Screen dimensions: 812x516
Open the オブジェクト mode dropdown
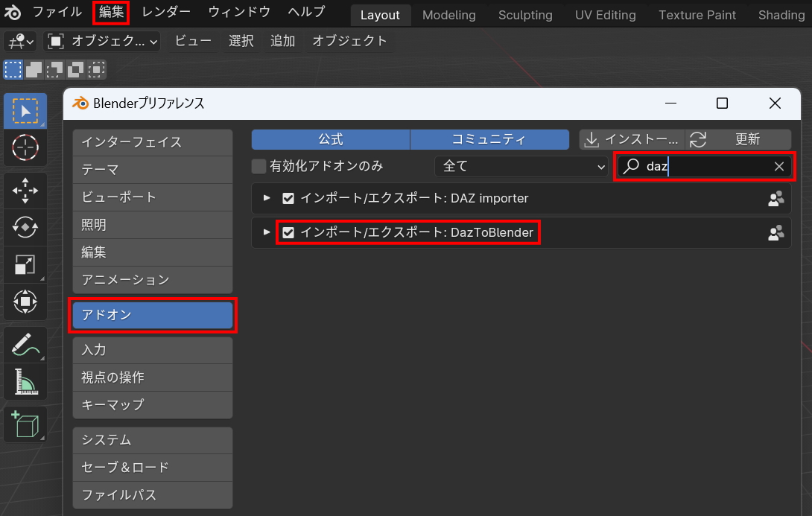[x=102, y=41]
